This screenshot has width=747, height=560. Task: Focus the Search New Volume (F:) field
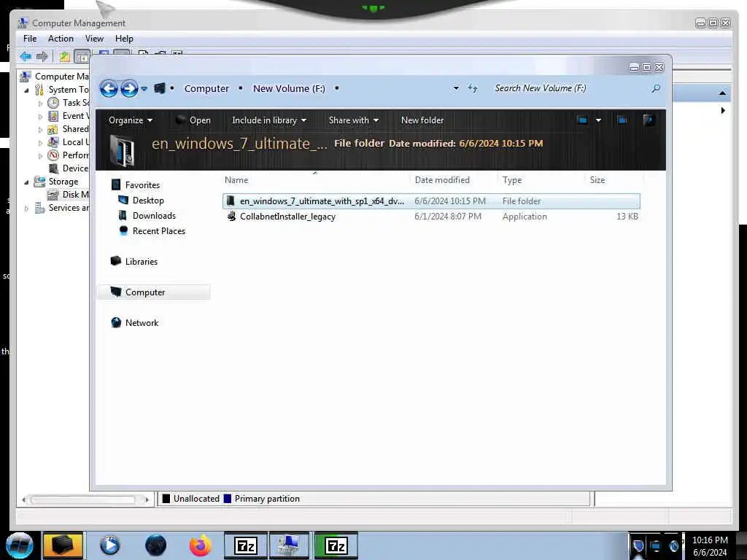click(569, 88)
